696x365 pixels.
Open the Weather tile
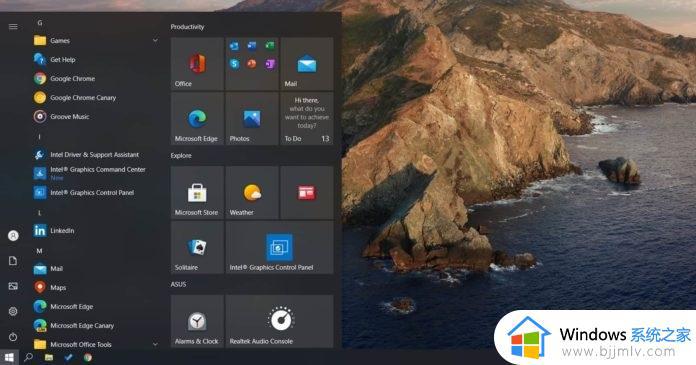coord(252,192)
